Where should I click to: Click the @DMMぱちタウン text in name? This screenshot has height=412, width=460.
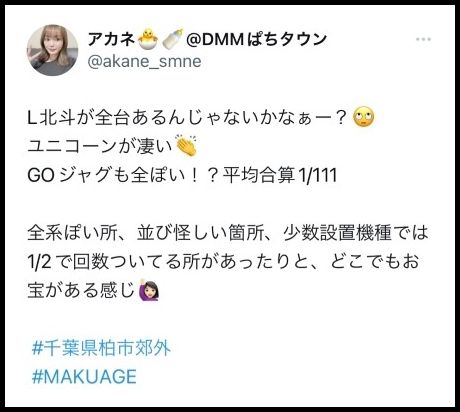coord(256,39)
